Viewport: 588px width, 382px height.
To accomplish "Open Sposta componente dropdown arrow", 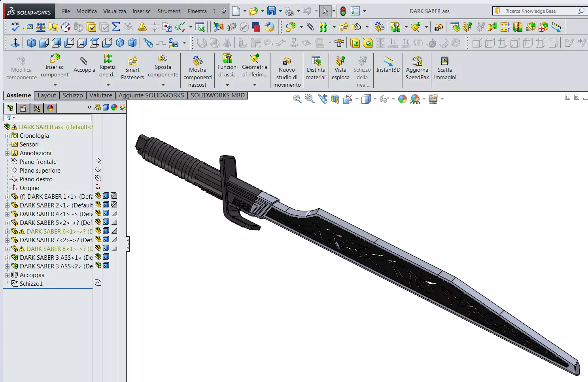I will pos(163,85).
